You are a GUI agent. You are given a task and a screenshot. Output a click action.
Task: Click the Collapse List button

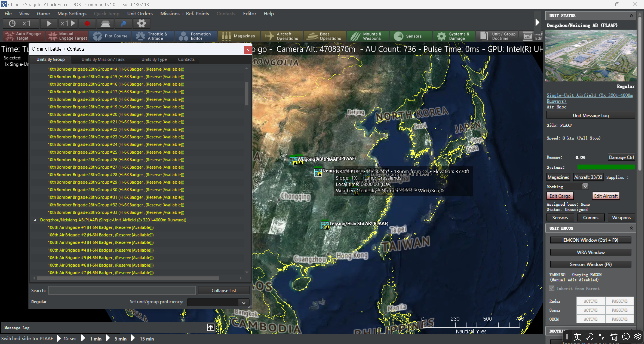[x=224, y=290]
